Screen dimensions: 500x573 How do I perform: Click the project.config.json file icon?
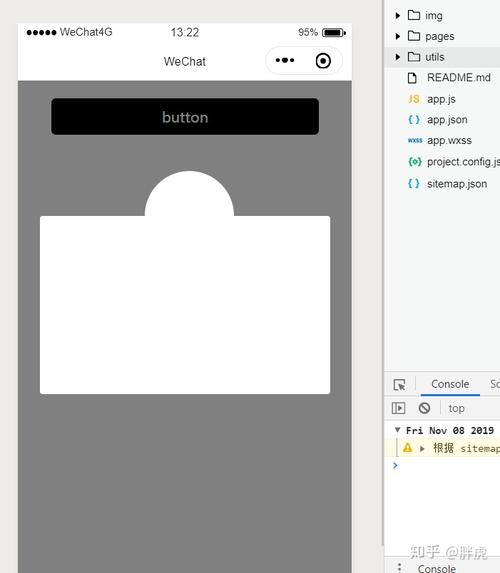pos(414,161)
